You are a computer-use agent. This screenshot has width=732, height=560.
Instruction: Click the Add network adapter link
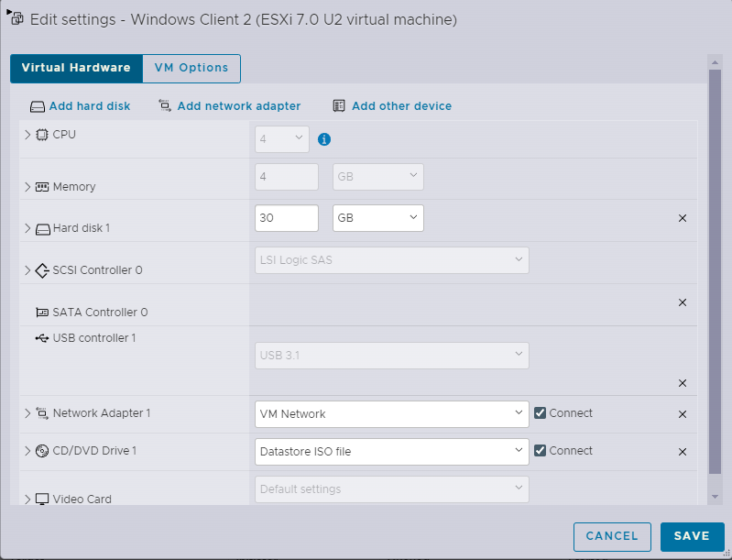coord(239,106)
